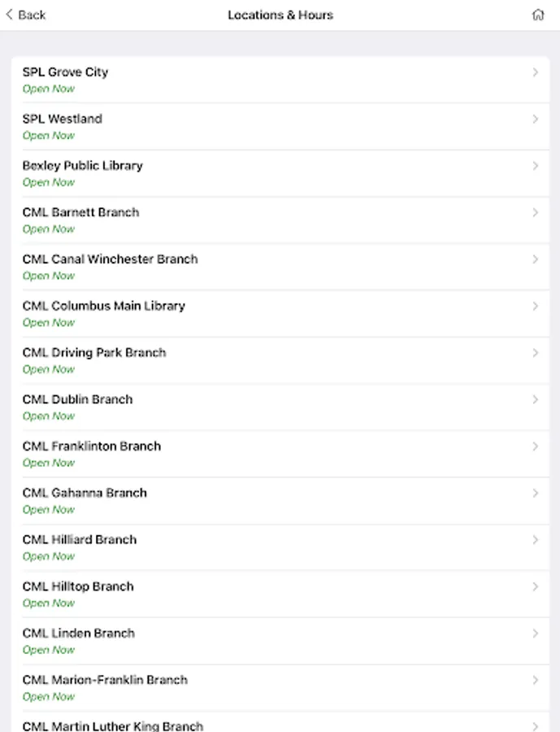Image resolution: width=560 pixels, height=732 pixels.
Task: Open SPL Westland chevron arrow
Action: [536, 119]
